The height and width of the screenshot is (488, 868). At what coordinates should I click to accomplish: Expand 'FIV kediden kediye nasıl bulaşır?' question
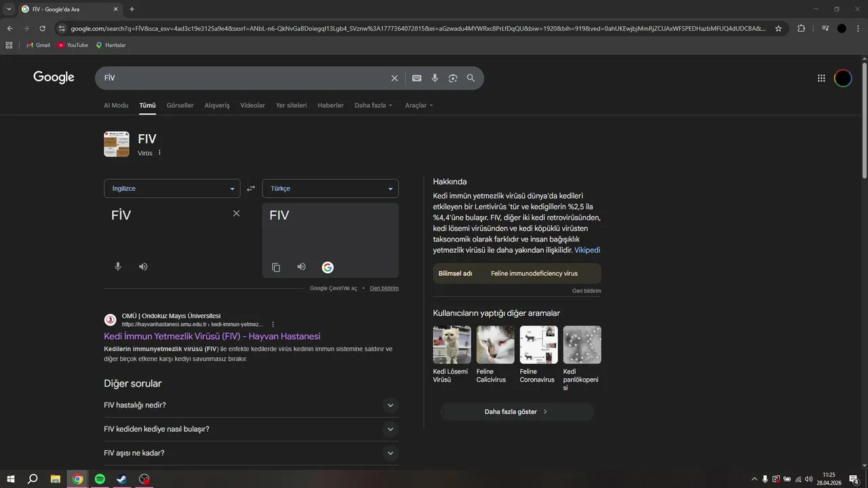[251, 429]
